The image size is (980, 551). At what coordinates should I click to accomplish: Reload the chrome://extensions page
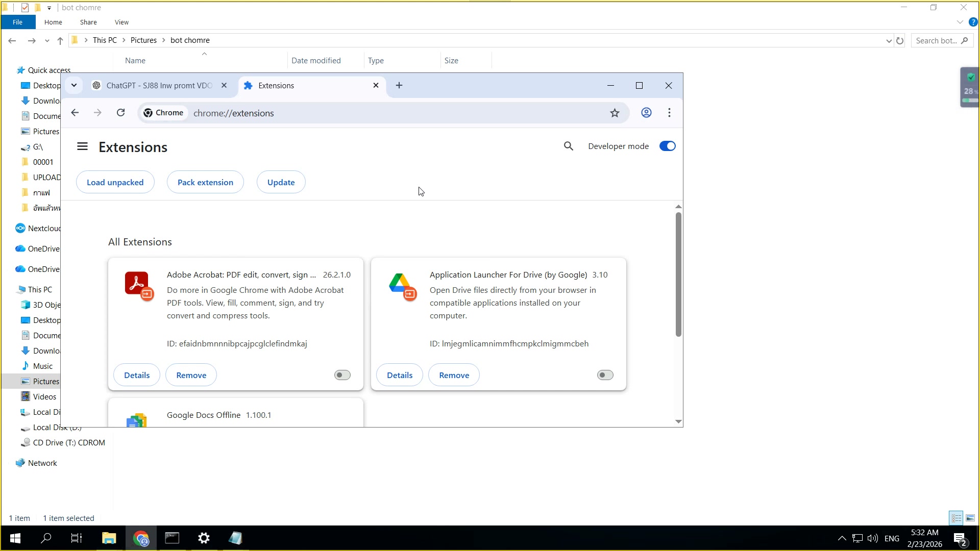point(120,113)
